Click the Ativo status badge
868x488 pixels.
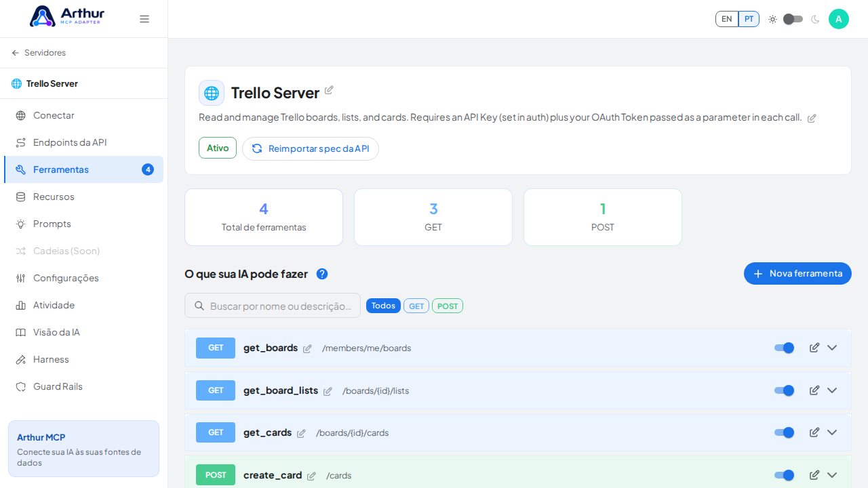coord(218,148)
